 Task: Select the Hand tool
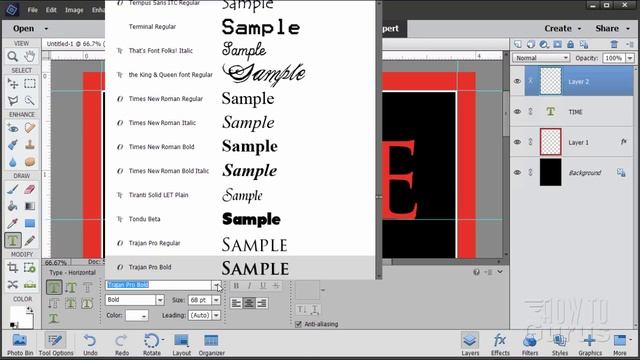[29, 56]
